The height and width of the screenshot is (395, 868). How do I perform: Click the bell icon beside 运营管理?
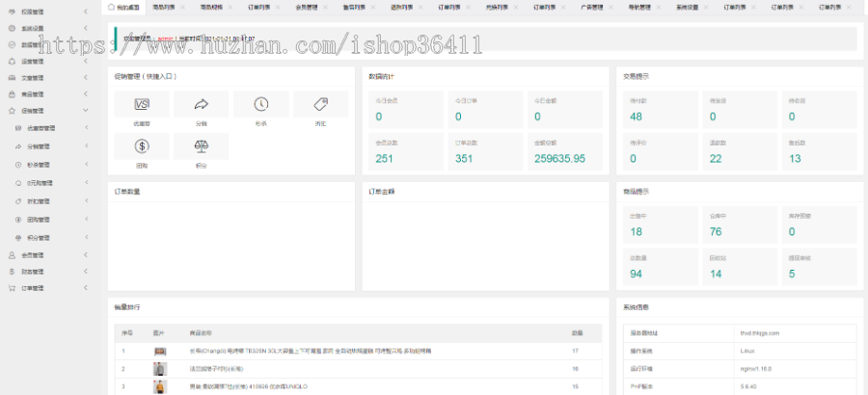tap(13, 62)
